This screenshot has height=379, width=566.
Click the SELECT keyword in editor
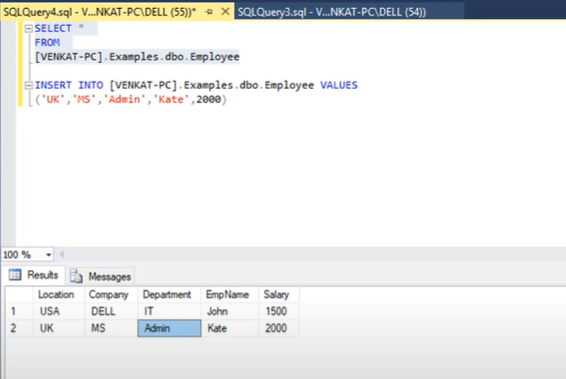[53, 29]
